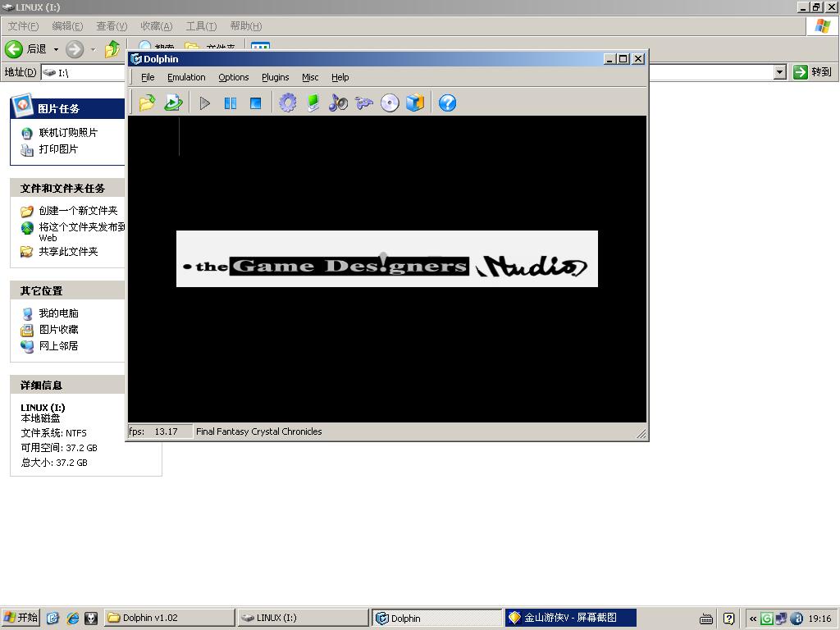840x630 pixels.
Task: Click 联机订购照片 link
Action: pos(68,132)
